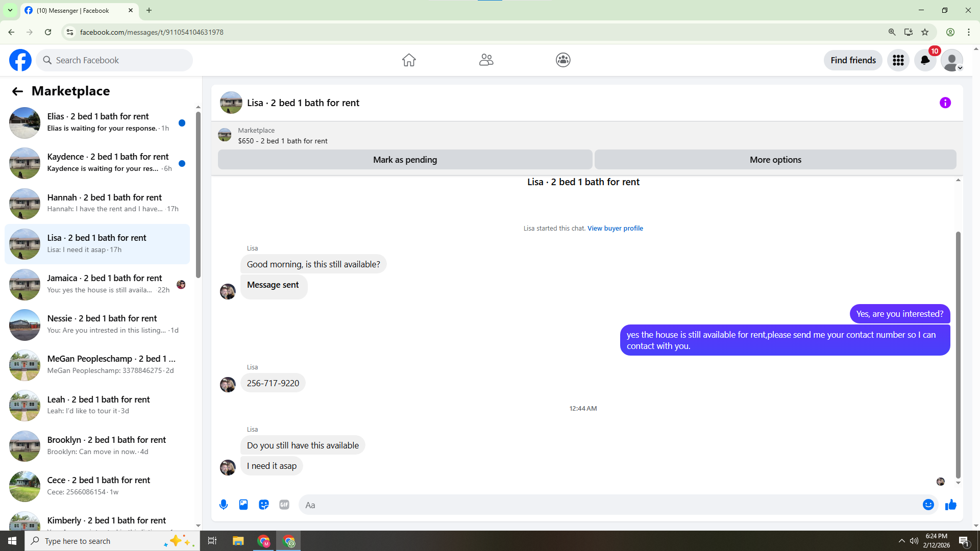Image resolution: width=980 pixels, height=551 pixels.
Task: Click the message thread scrollbar
Action: tap(958, 355)
